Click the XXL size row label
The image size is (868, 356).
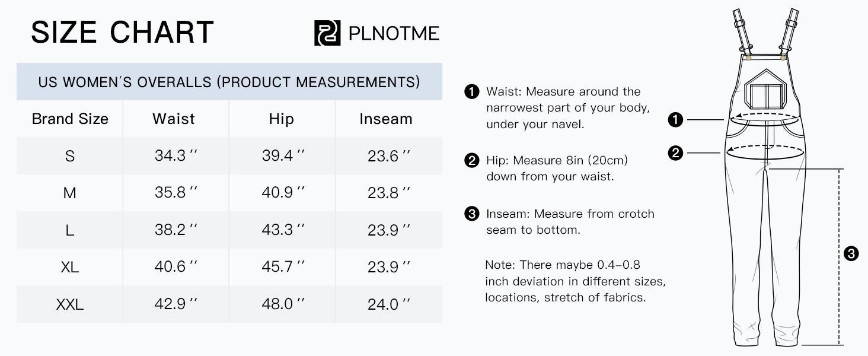point(70,304)
